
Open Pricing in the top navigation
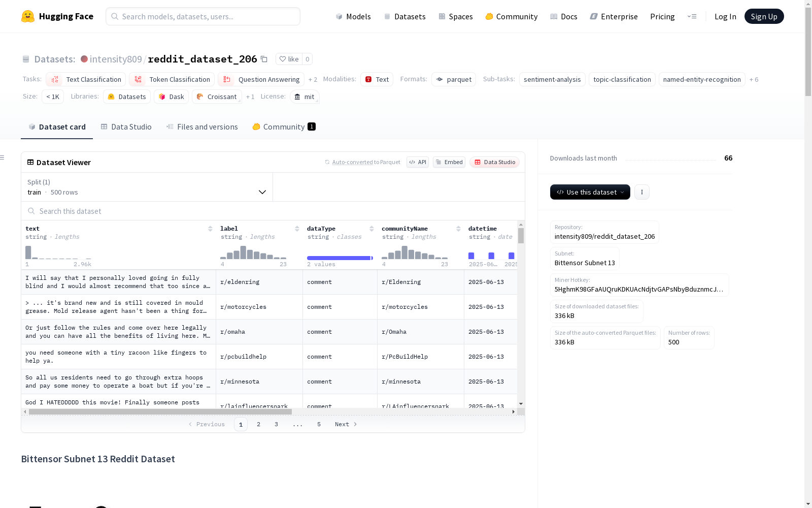pyautogui.click(x=662, y=16)
